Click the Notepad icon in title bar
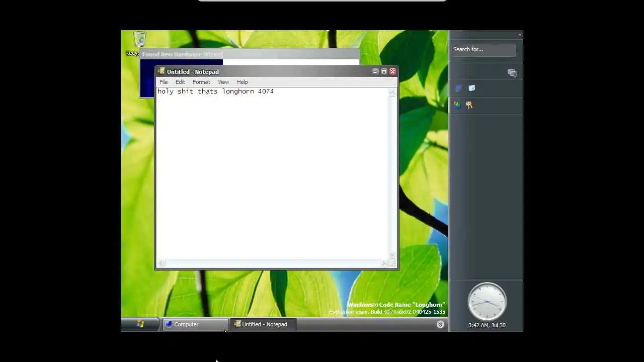644x362 pixels. coord(161,72)
